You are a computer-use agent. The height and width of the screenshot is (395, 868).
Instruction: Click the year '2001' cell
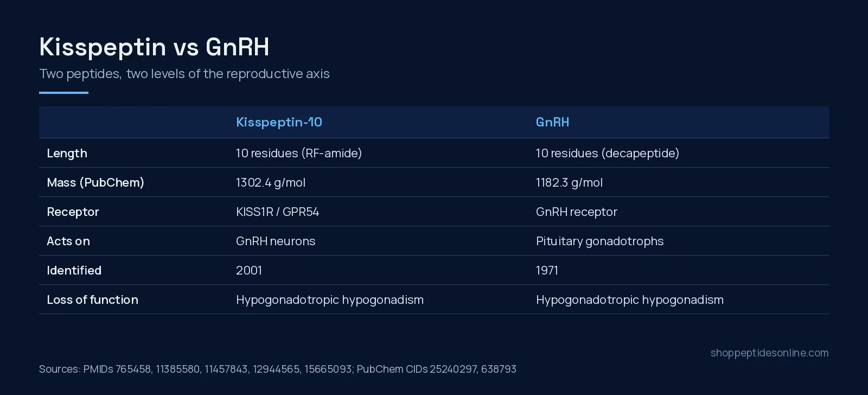click(249, 271)
